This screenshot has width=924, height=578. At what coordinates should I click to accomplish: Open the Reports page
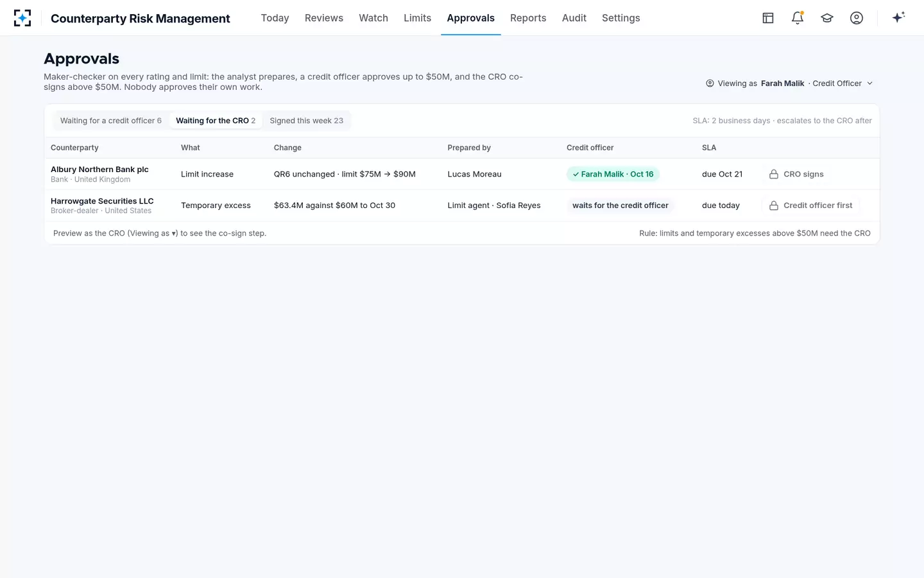[528, 18]
